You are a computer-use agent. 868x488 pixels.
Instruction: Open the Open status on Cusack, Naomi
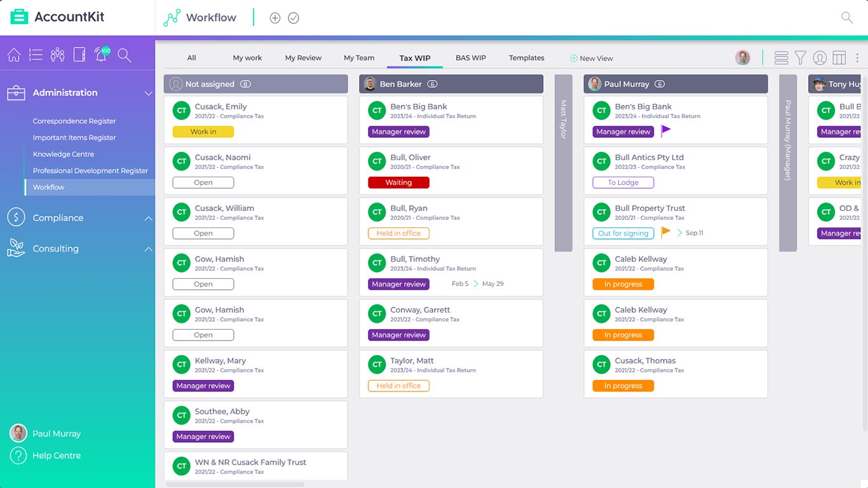click(x=203, y=182)
